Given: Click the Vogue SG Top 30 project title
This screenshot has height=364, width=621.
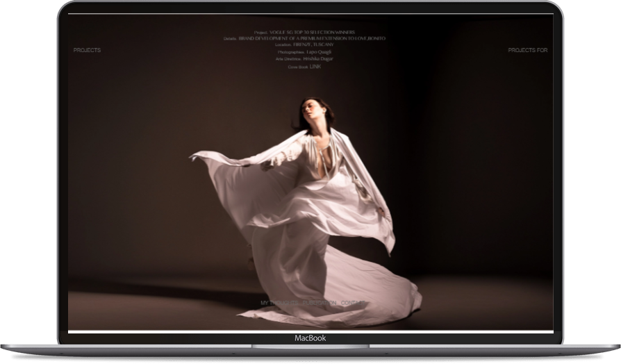Looking at the screenshot, I should 312,32.
